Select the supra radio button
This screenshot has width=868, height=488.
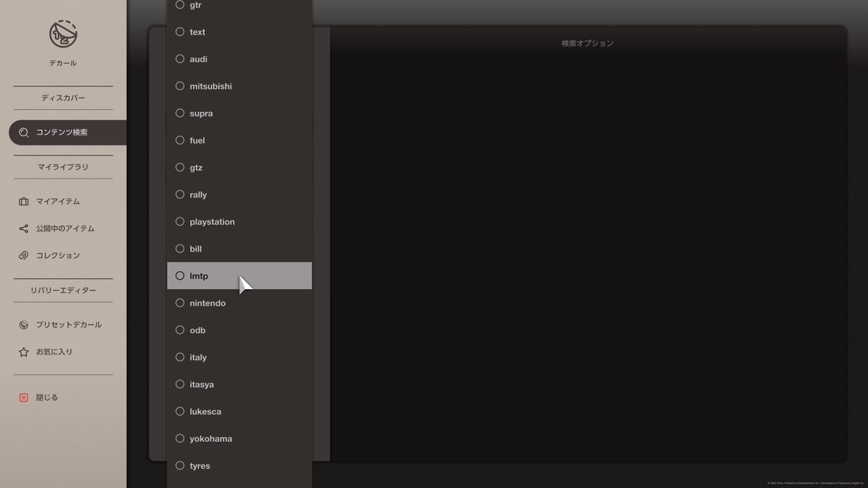click(x=180, y=114)
